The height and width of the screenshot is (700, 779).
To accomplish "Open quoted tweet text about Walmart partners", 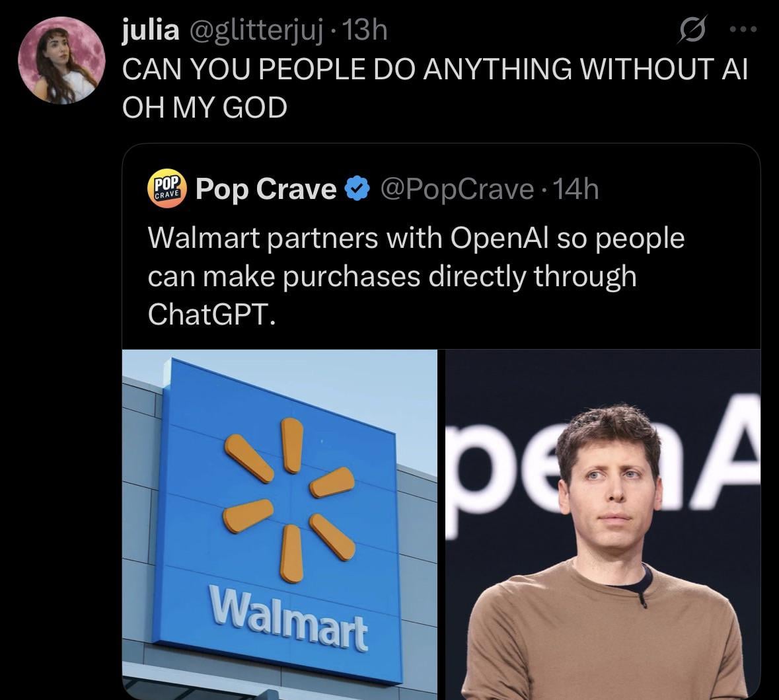I will coord(416,276).
